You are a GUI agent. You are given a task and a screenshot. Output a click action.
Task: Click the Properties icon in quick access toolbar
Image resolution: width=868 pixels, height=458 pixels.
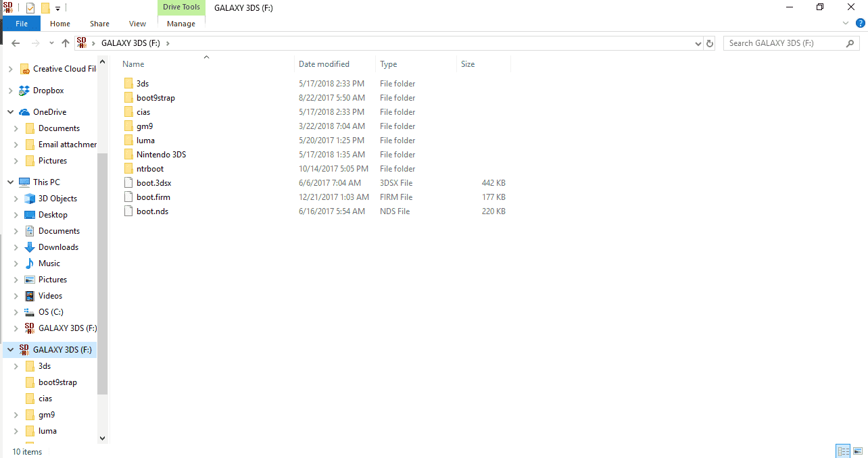coord(30,8)
